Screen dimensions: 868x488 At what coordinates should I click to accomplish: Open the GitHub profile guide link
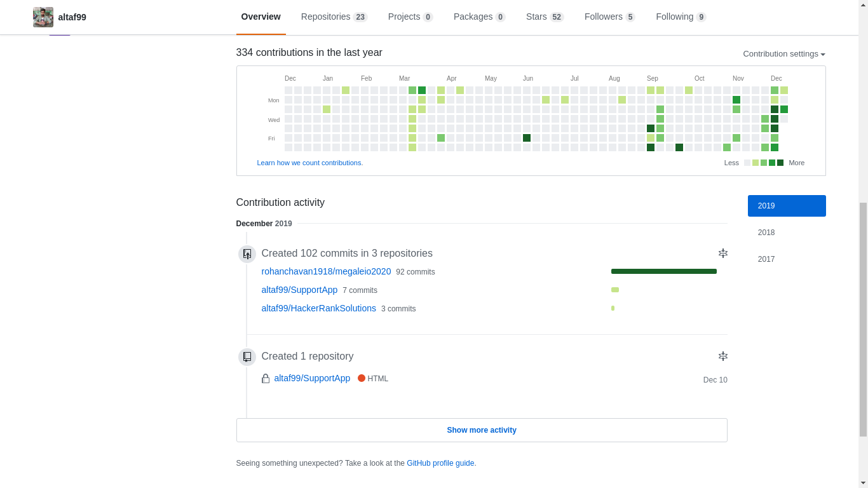point(440,463)
